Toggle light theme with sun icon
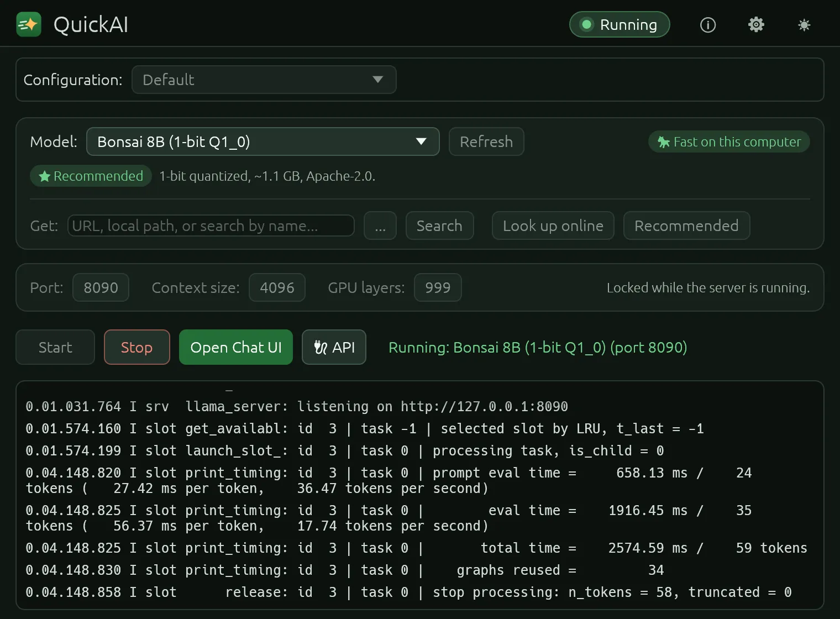The height and width of the screenshot is (619, 840). coord(804,25)
